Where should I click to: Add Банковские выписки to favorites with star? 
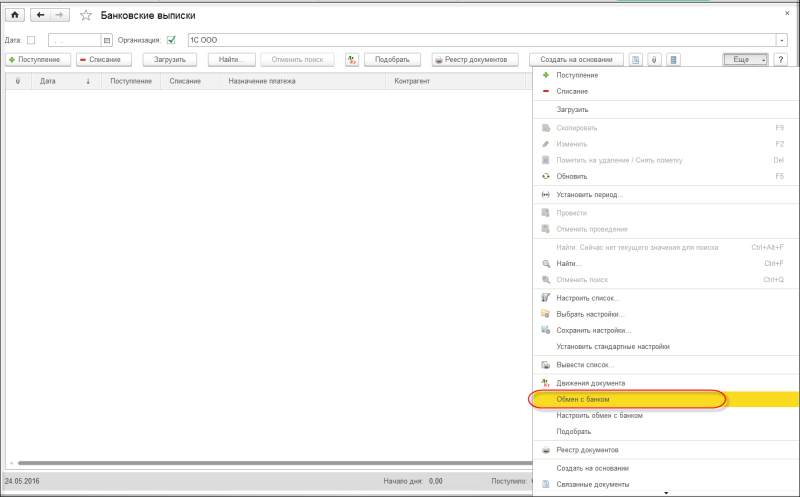tap(86, 16)
